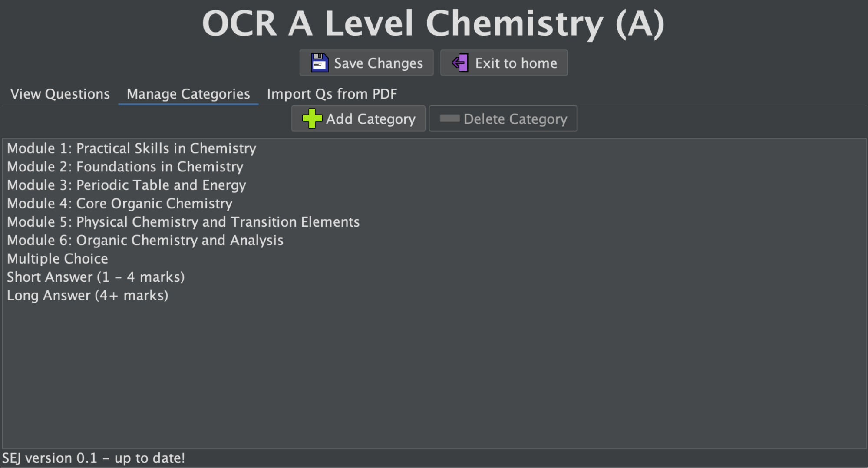Click the grey minus delete icon
This screenshot has width=868, height=468.
pyautogui.click(x=449, y=119)
